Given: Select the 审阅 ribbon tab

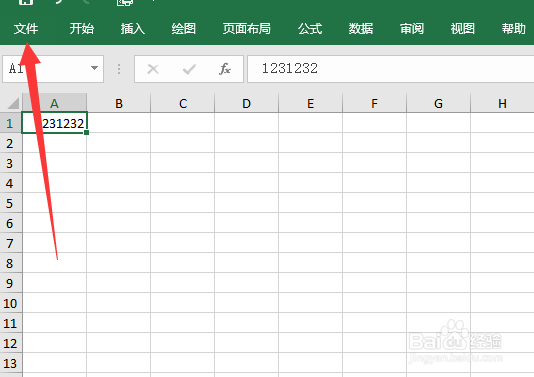Looking at the screenshot, I should 412,29.
